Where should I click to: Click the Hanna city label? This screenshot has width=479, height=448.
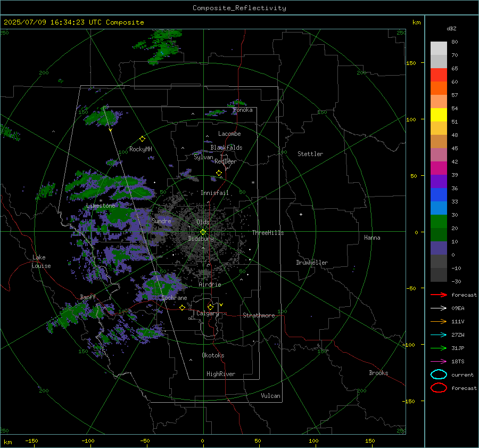pos(372,238)
